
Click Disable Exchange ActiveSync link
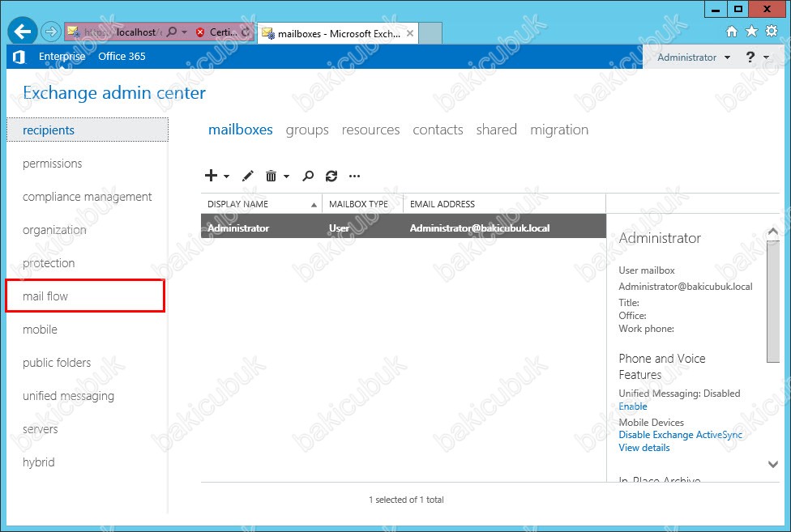pos(681,435)
